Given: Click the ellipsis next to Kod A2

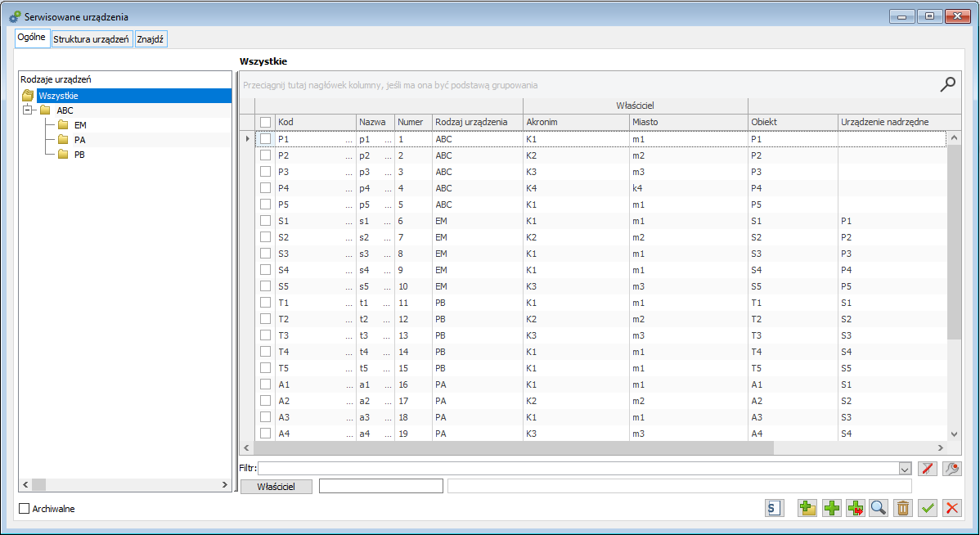Looking at the screenshot, I should [x=348, y=402].
